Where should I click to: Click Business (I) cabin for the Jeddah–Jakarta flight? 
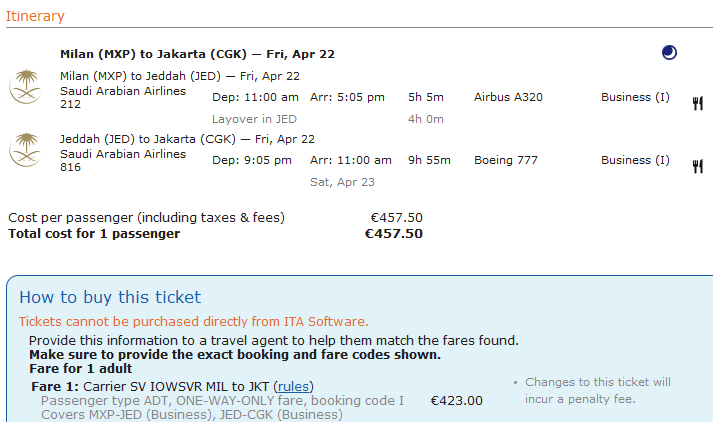pyautogui.click(x=635, y=160)
